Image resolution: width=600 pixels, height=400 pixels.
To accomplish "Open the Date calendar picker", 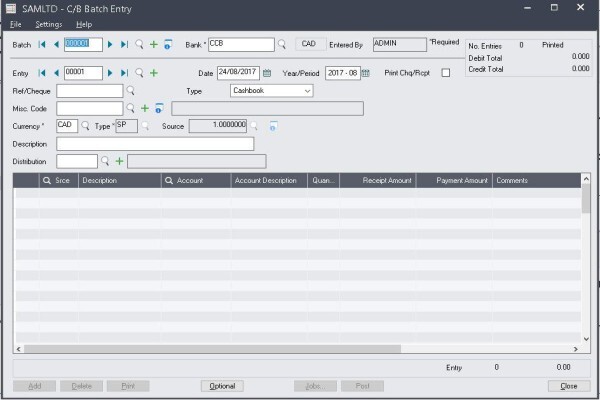I will pyautogui.click(x=267, y=73).
